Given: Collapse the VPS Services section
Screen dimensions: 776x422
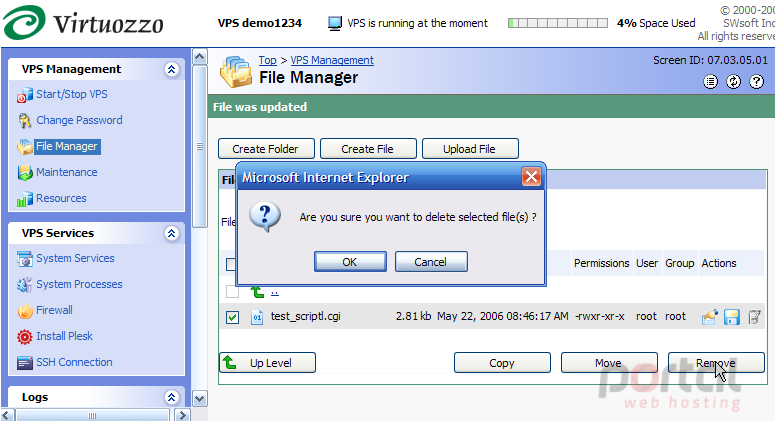Looking at the screenshot, I should coord(171,234).
